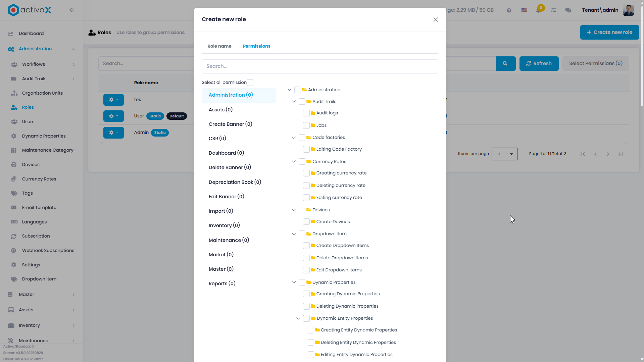
Task: Check the Audit logs permission box
Action: [x=306, y=113]
